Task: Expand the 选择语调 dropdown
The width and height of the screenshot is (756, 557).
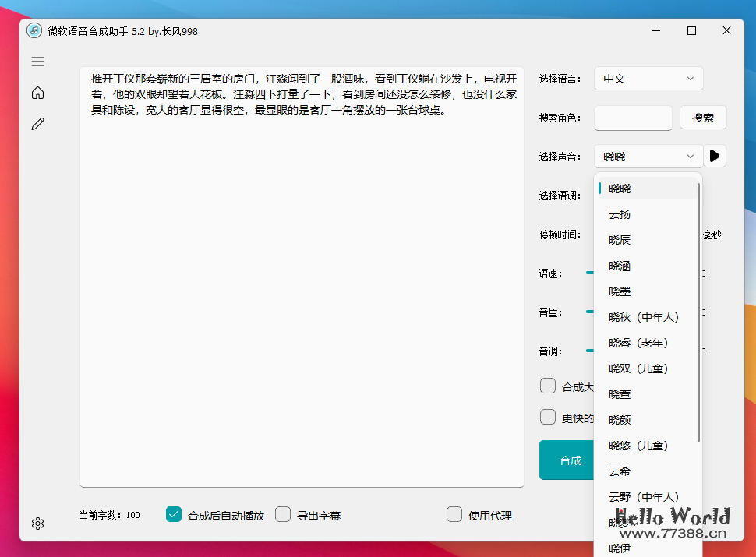Action: (648, 195)
